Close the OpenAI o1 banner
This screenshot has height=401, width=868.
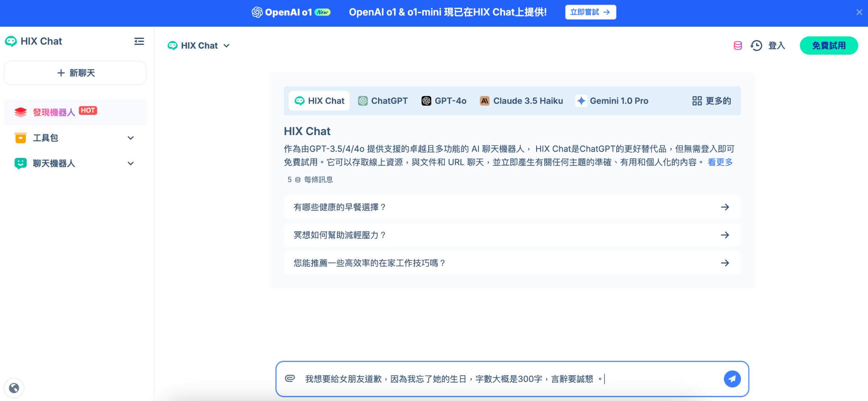[859, 12]
